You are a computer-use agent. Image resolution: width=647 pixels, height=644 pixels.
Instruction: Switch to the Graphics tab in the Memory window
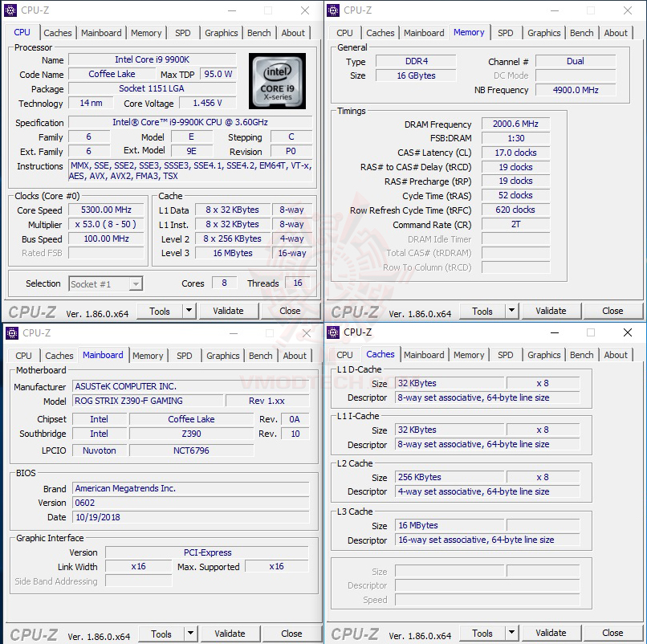543,33
